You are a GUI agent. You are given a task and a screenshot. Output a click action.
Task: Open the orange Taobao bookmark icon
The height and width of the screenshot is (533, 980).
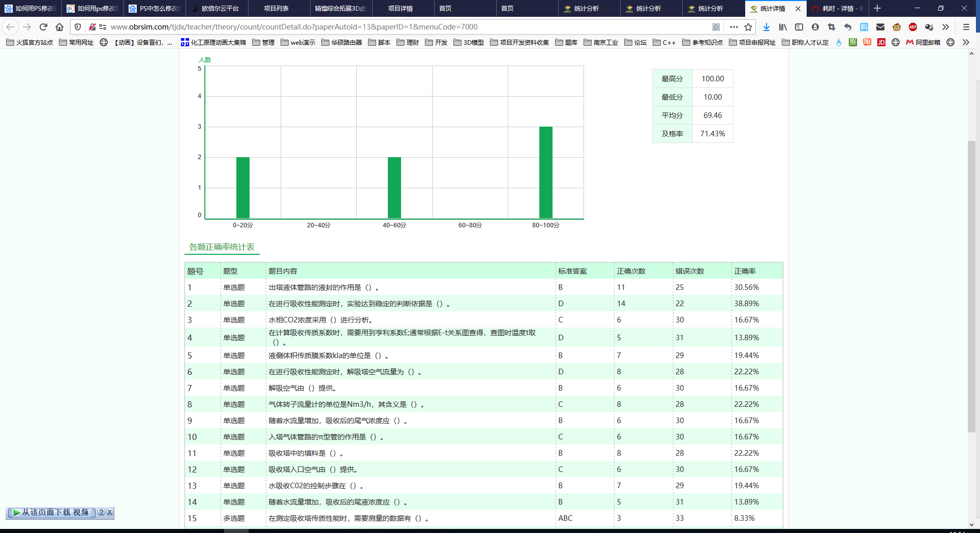[867, 42]
